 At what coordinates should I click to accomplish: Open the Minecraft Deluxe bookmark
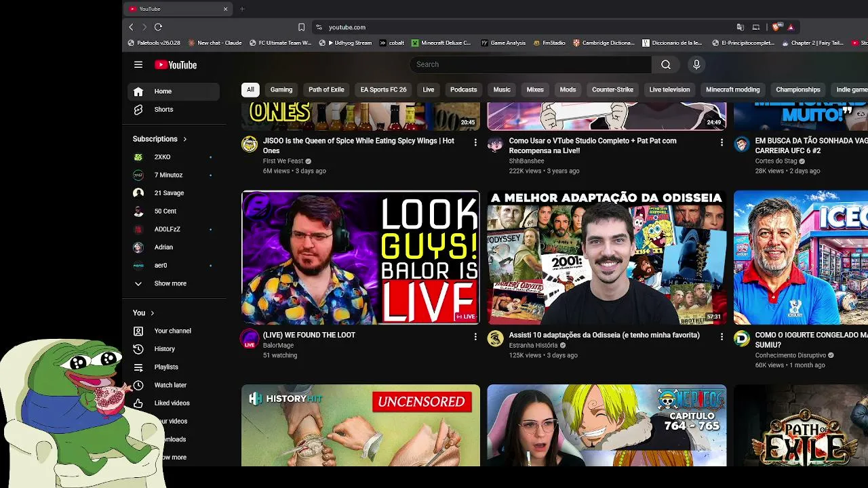[441, 43]
